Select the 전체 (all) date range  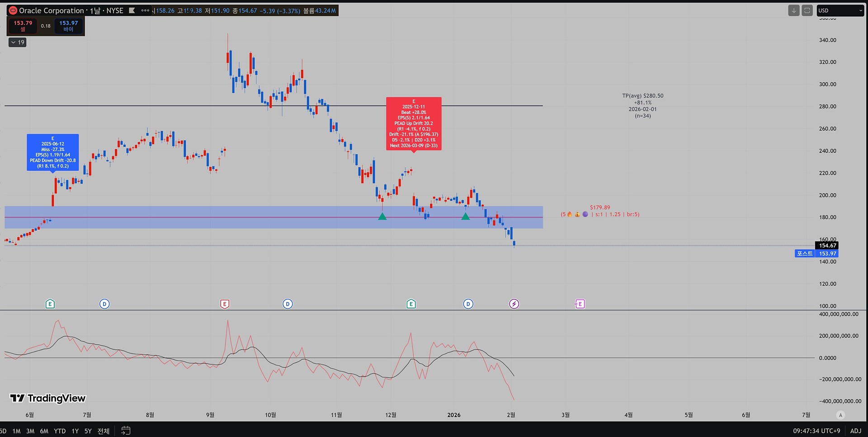104,431
